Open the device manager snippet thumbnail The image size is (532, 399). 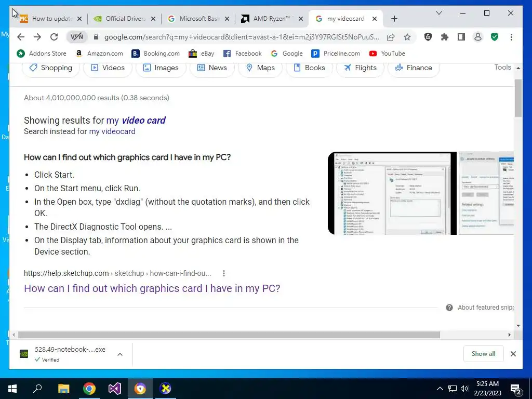click(392, 193)
